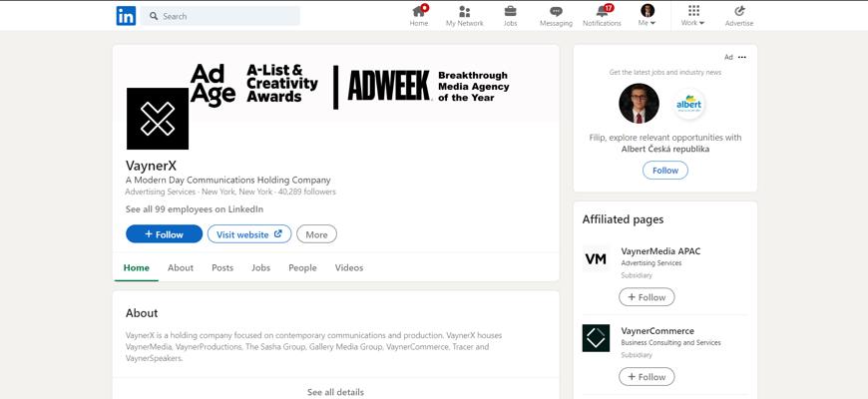Open the More options button
The height and width of the screenshot is (399, 868).
(x=316, y=234)
